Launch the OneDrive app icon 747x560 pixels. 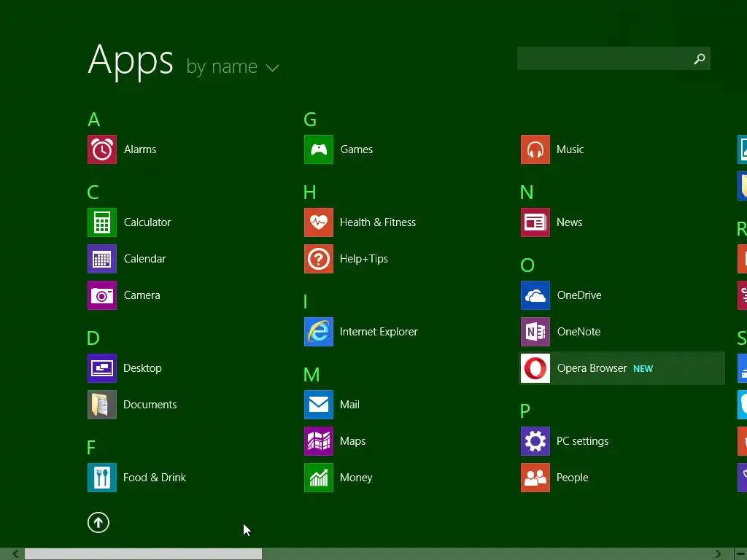coord(535,295)
